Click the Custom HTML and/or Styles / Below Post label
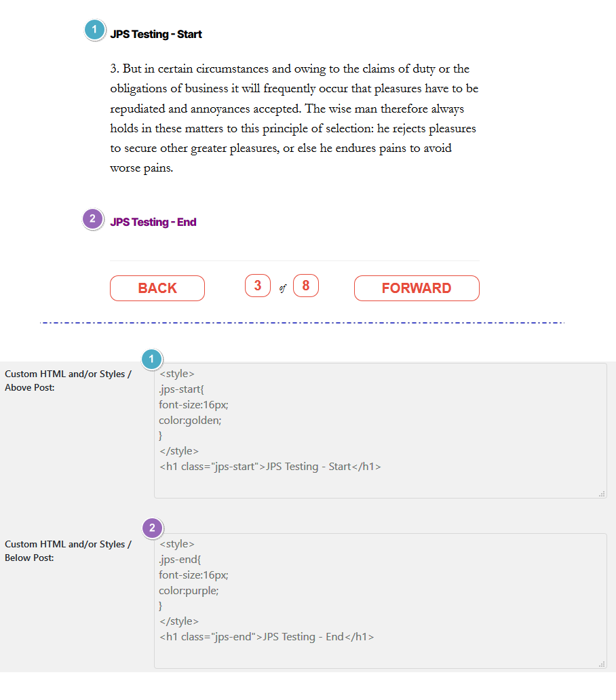Image resolution: width=616 pixels, height=700 pixels. click(x=68, y=551)
